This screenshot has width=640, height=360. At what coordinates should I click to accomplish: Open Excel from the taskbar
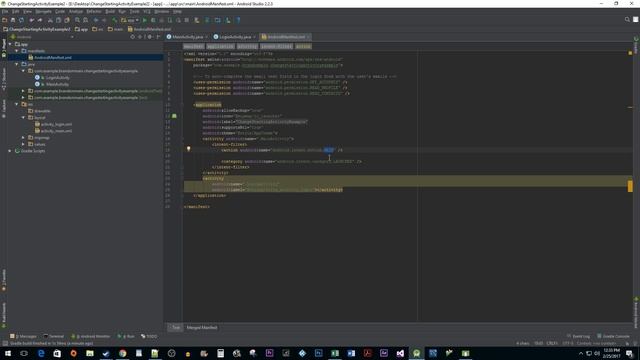coord(335,353)
